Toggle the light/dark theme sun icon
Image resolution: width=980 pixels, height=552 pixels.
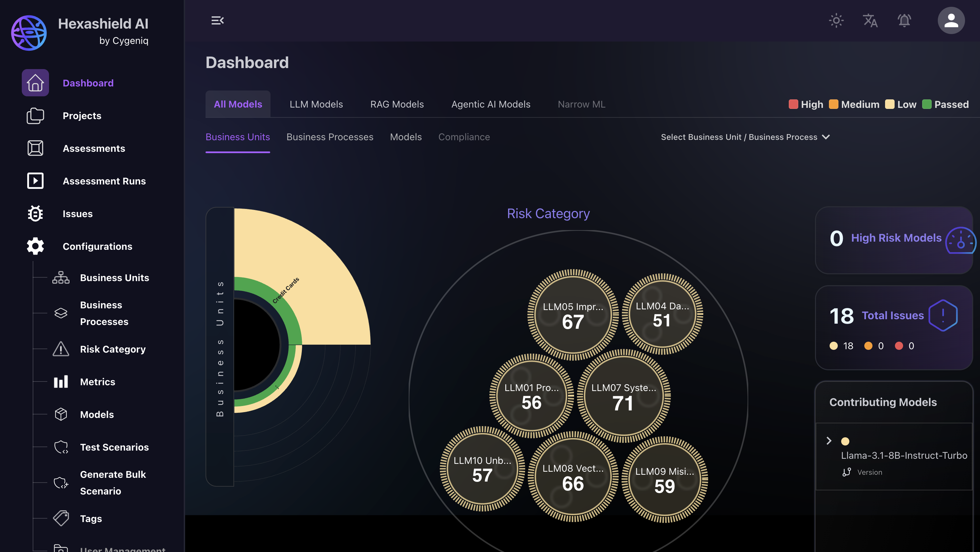[836, 20]
